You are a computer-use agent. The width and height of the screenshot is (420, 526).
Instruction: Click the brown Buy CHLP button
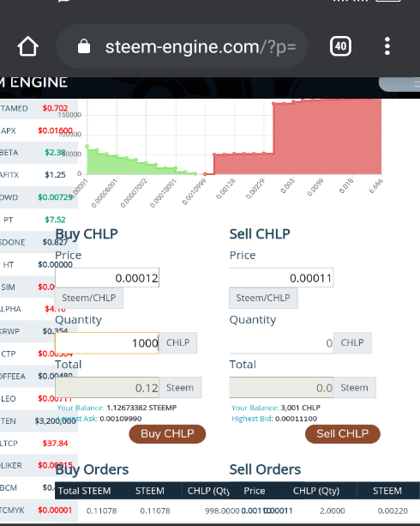pyautogui.click(x=167, y=433)
